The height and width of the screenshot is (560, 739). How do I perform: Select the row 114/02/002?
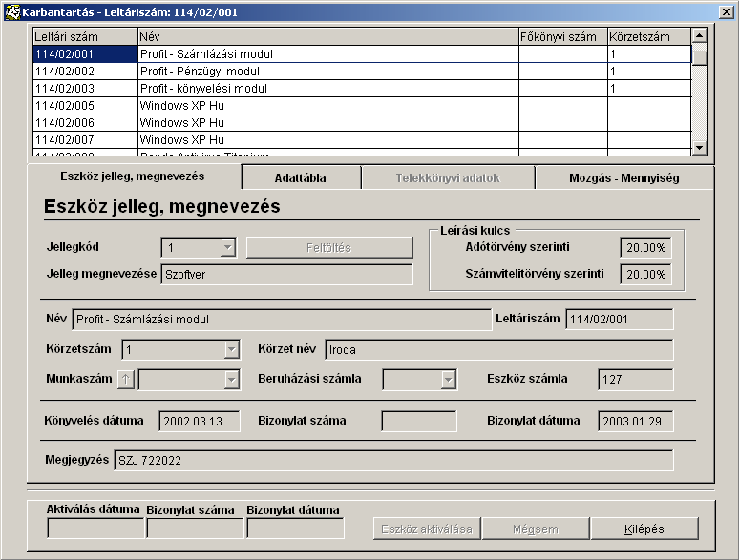pyautogui.click(x=362, y=72)
